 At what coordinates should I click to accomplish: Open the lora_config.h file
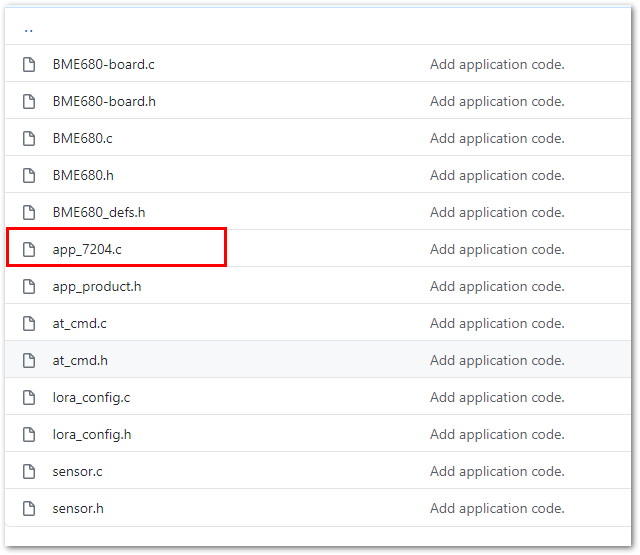pyautogui.click(x=92, y=435)
